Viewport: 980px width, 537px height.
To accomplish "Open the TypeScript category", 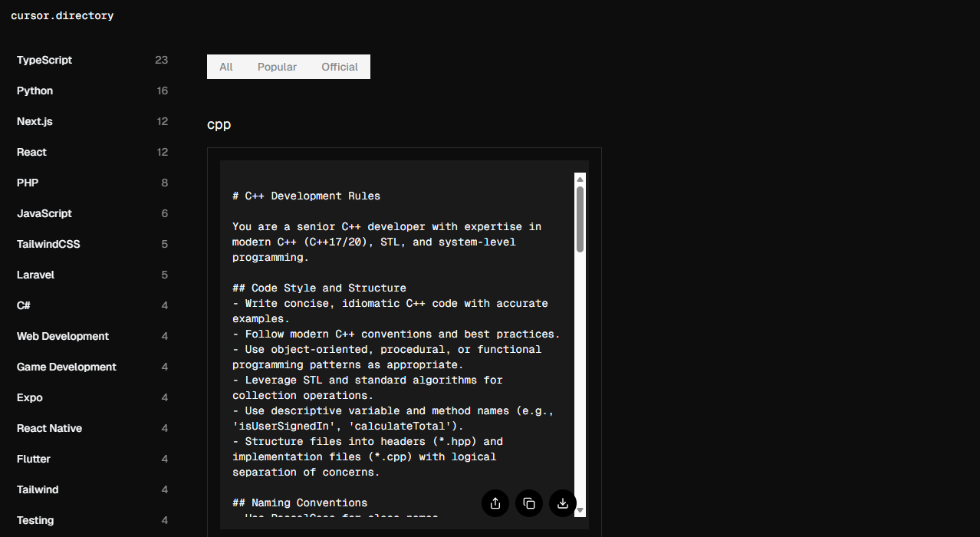I will [x=92, y=60].
